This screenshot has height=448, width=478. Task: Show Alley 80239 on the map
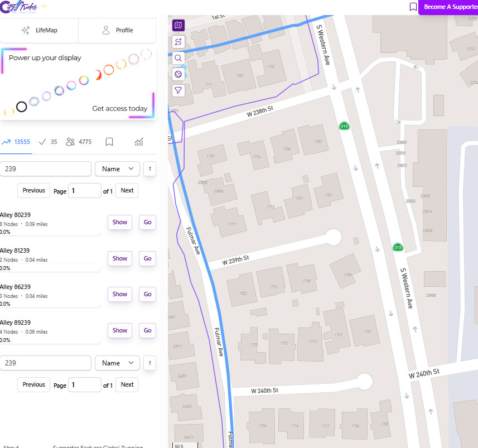click(120, 222)
